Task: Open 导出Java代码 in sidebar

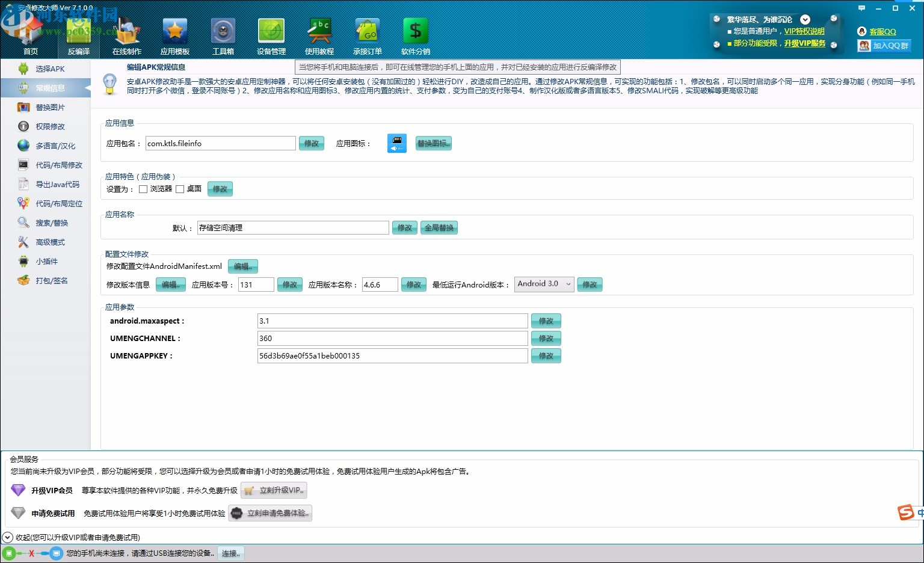Action: click(x=46, y=184)
